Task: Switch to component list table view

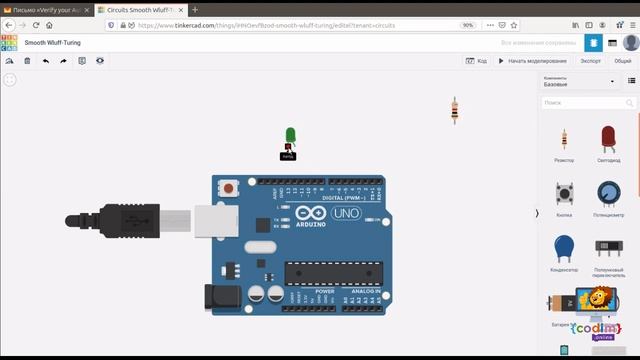Action: pos(612,43)
